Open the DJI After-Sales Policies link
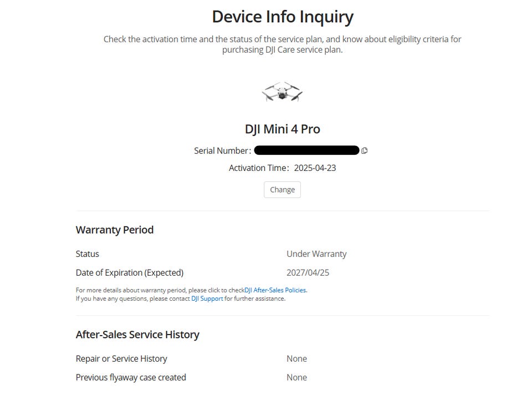This screenshot has width=532, height=395. (275, 290)
